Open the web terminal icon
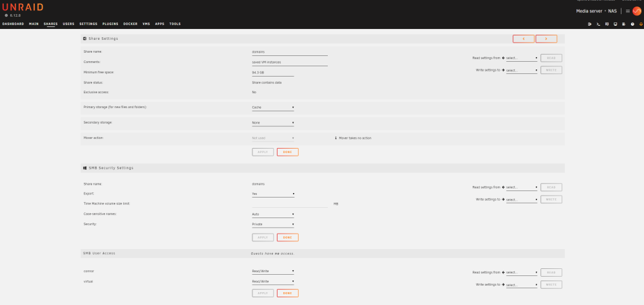This screenshot has width=644, height=305. coord(598,24)
